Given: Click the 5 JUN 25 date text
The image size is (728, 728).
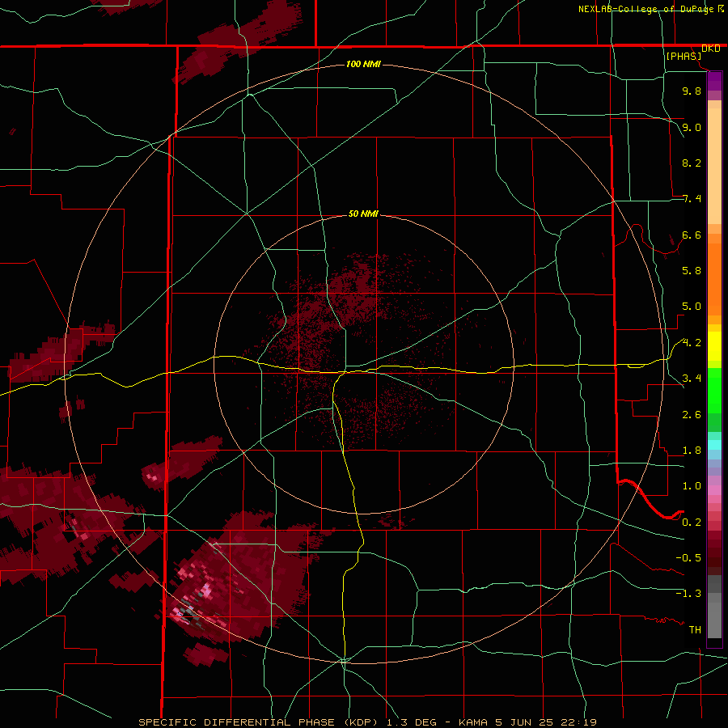Looking at the screenshot, I should coord(525,722).
